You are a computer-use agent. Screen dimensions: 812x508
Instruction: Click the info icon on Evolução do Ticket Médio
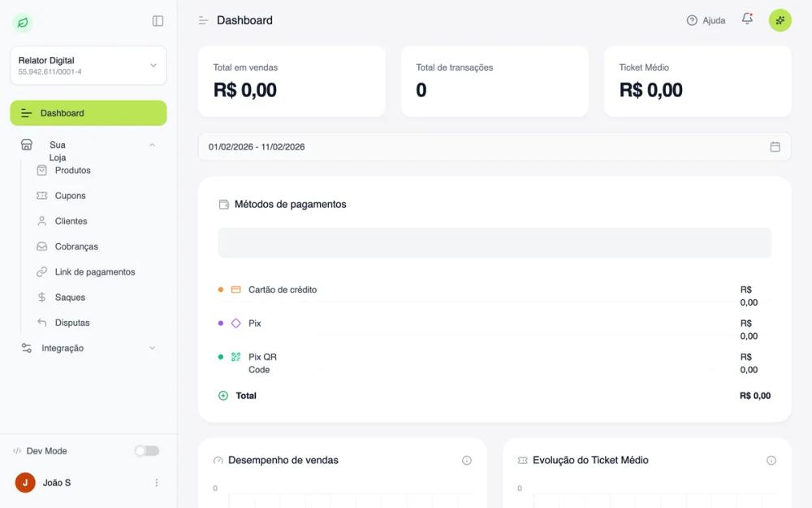click(771, 459)
